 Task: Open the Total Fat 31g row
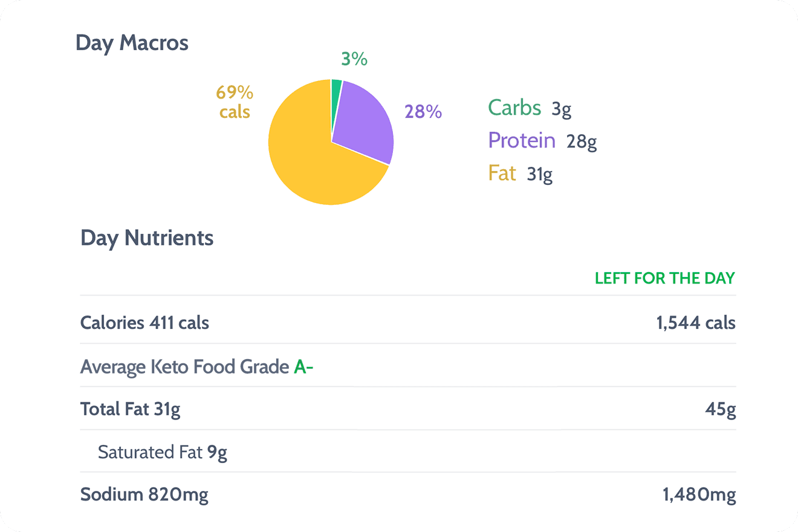130,409
